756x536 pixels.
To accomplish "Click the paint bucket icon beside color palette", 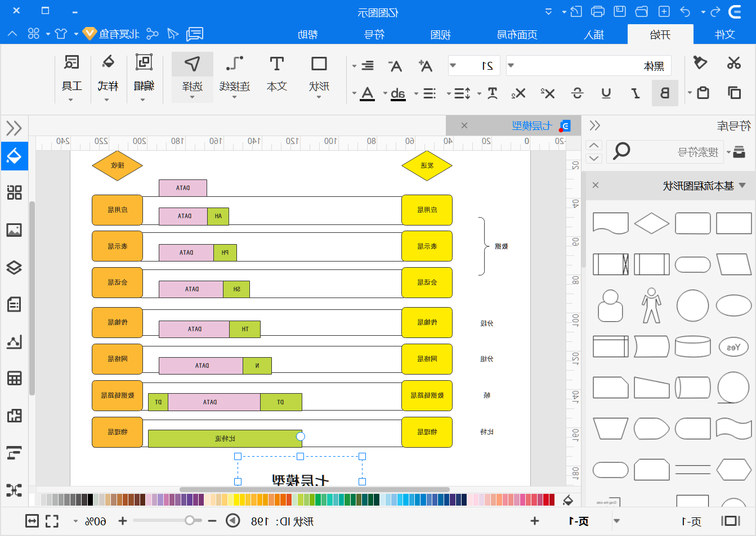I will pyautogui.click(x=568, y=500).
